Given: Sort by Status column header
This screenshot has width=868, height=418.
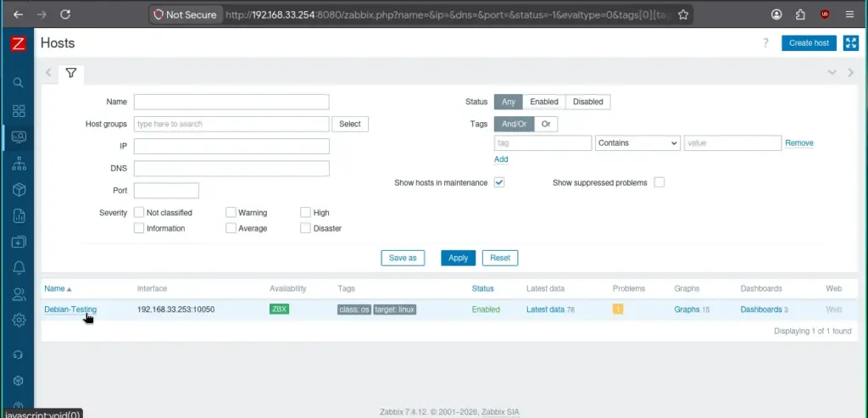Looking at the screenshot, I should click(482, 288).
